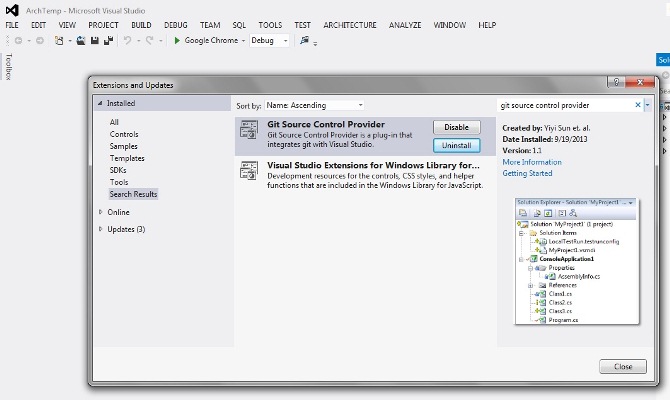
Task: Click the Navigate Backward toolbar icon
Action: [18, 41]
